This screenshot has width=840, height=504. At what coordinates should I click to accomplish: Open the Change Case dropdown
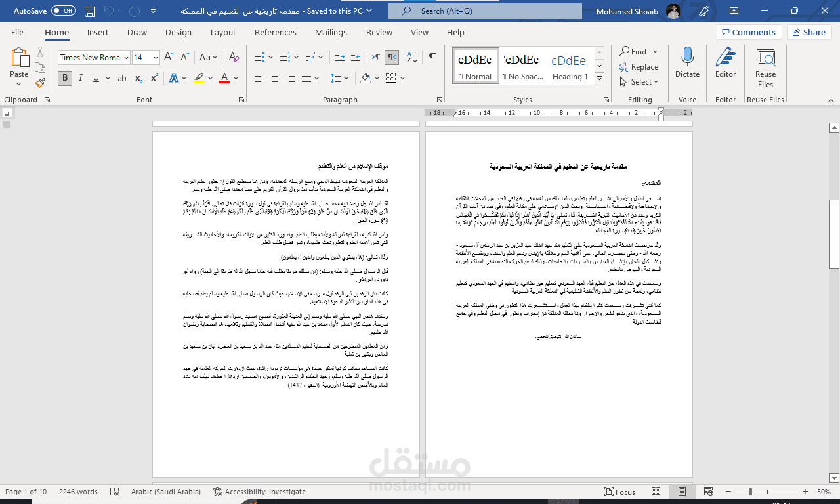(209, 57)
